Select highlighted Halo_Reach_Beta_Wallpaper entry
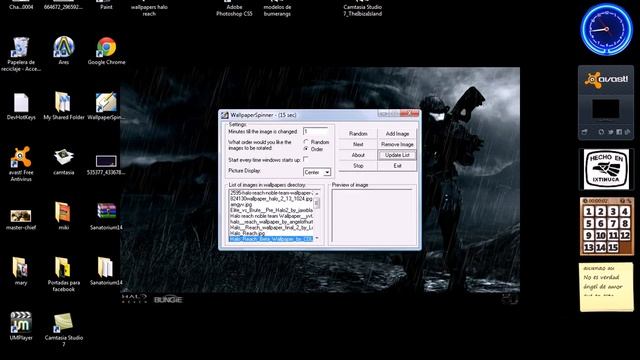640x360 pixels. tap(271, 239)
